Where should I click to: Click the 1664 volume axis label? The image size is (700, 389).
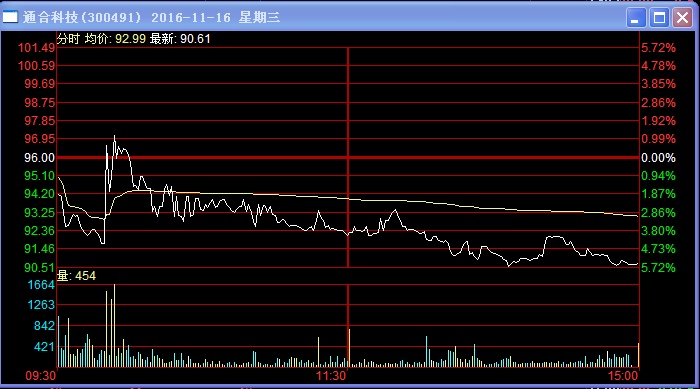tap(41, 285)
